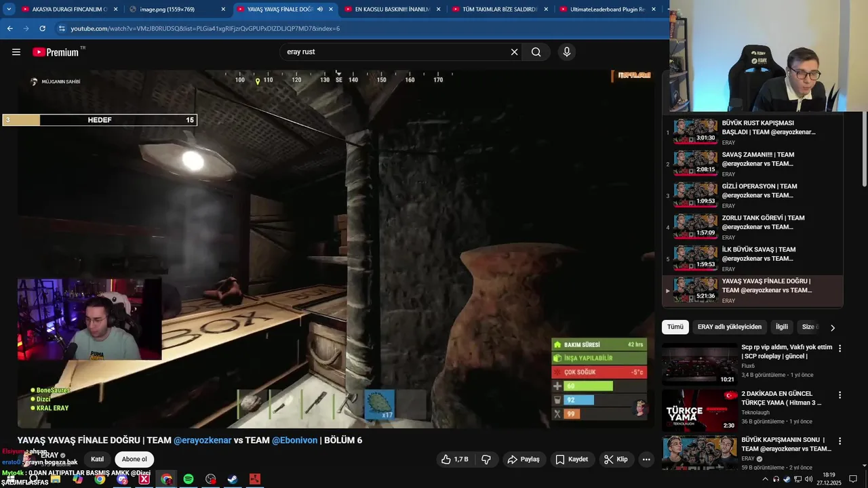
Task: Open more actions three-dot menu under video
Action: (646, 460)
